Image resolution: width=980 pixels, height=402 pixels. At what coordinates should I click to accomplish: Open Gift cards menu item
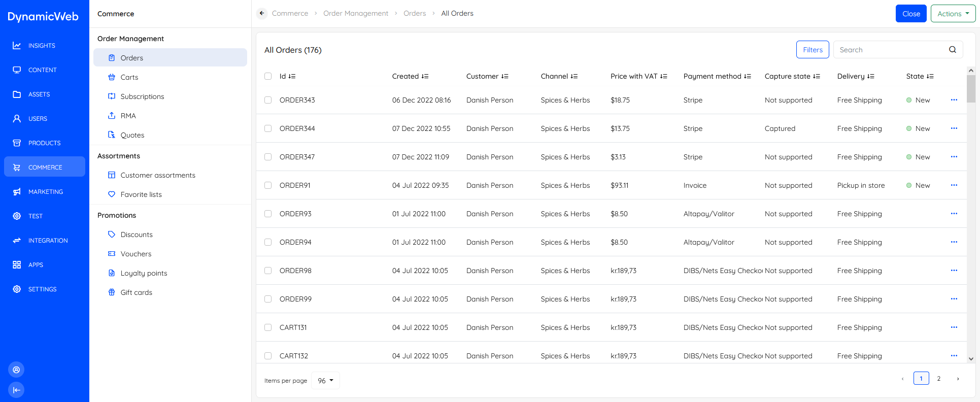(x=170, y=292)
